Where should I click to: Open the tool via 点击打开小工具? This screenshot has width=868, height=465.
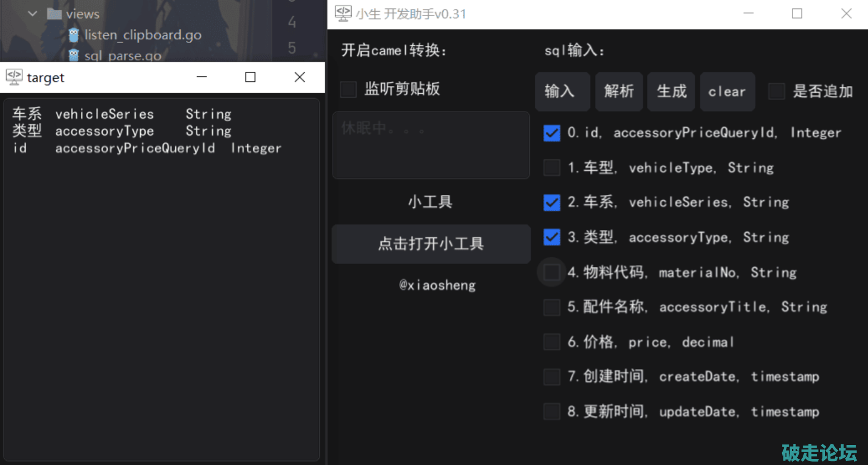pyautogui.click(x=431, y=244)
